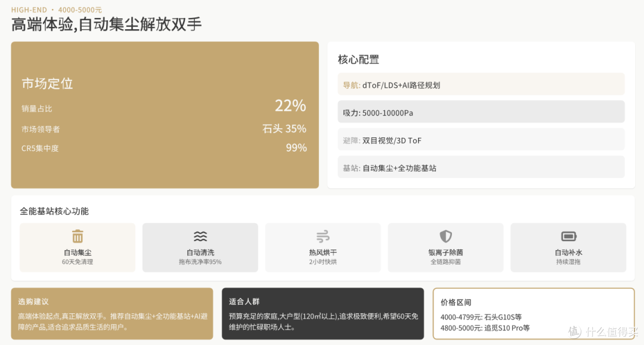Click the 全能基站核心功能 heading
This screenshot has height=345, width=644.
tap(54, 211)
